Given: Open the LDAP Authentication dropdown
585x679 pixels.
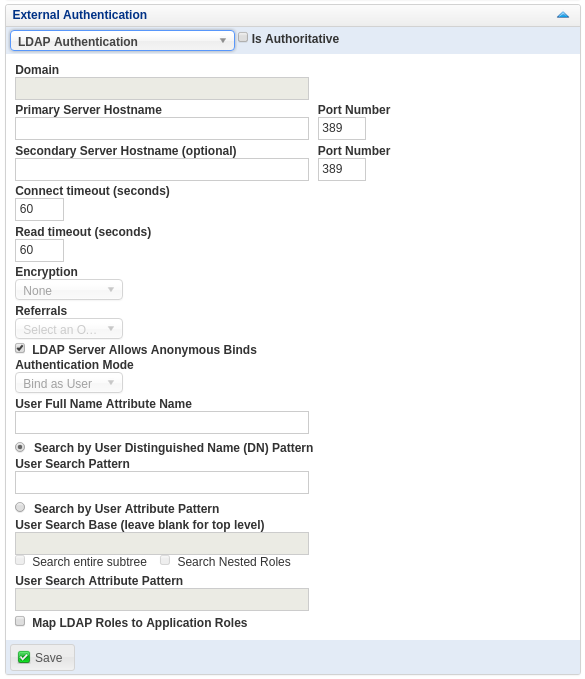Looking at the screenshot, I should tap(122, 41).
